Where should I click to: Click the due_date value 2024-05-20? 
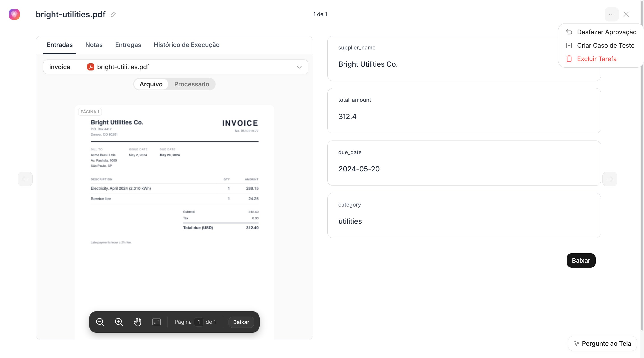(x=359, y=169)
